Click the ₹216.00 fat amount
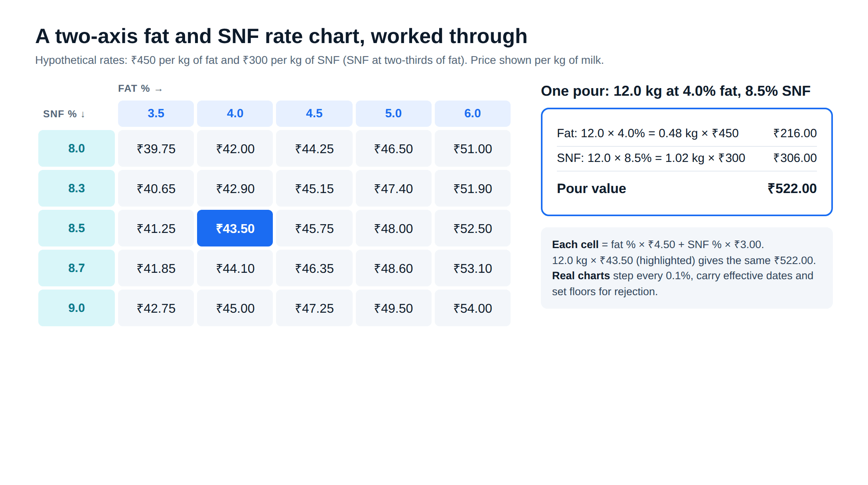This screenshot has width=868, height=485. (x=795, y=133)
